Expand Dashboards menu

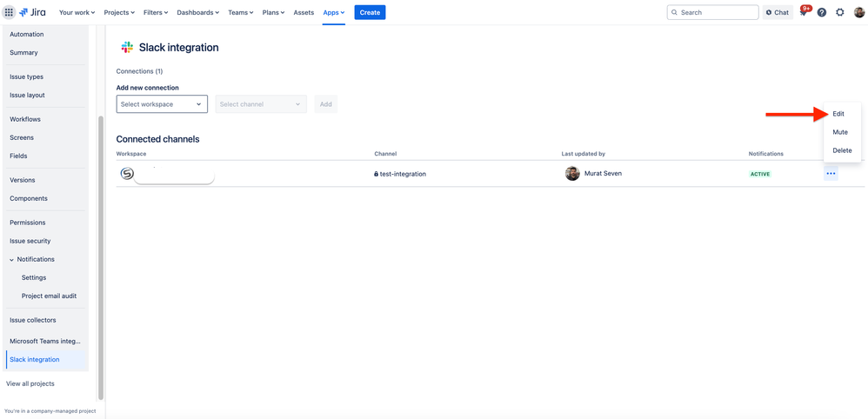click(197, 12)
